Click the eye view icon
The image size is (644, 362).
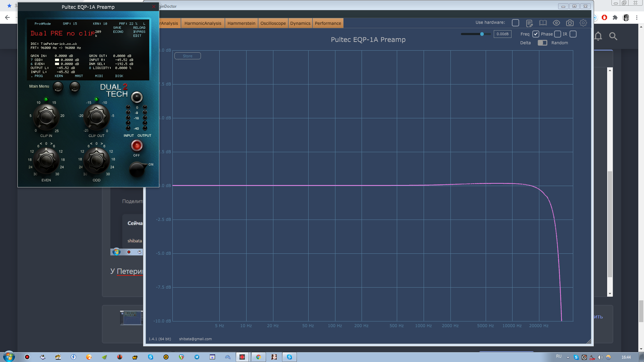[x=556, y=23]
